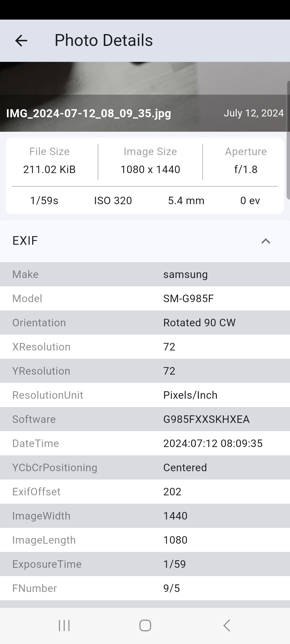Tap the 1/59s shutter speed value
The height and width of the screenshot is (644, 290).
(x=44, y=200)
